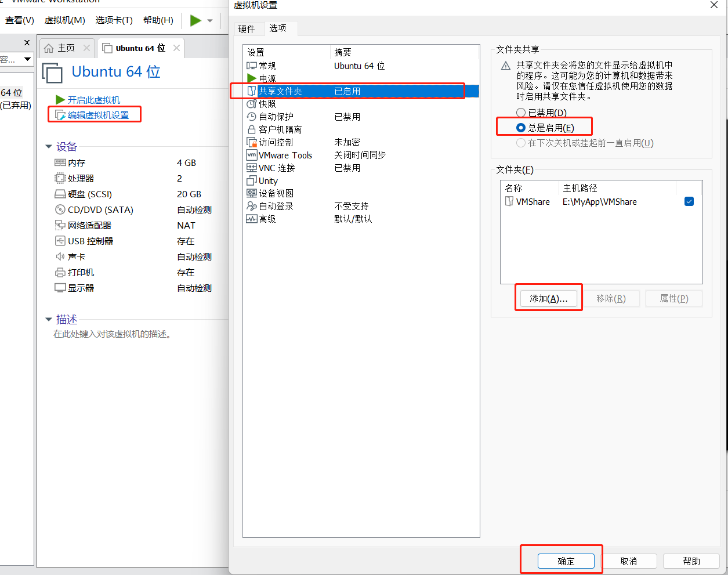Collapse the 描述 section

click(x=49, y=319)
